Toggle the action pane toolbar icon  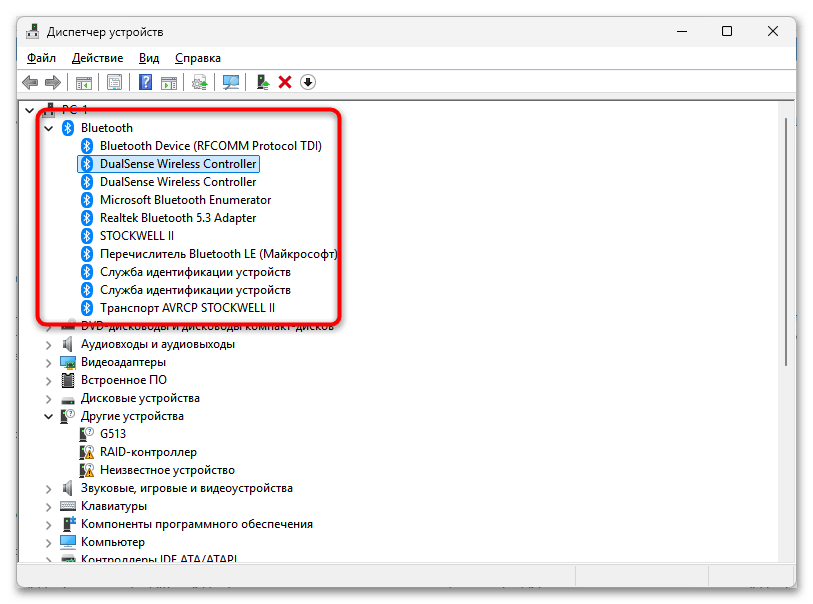[x=169, y=82]
